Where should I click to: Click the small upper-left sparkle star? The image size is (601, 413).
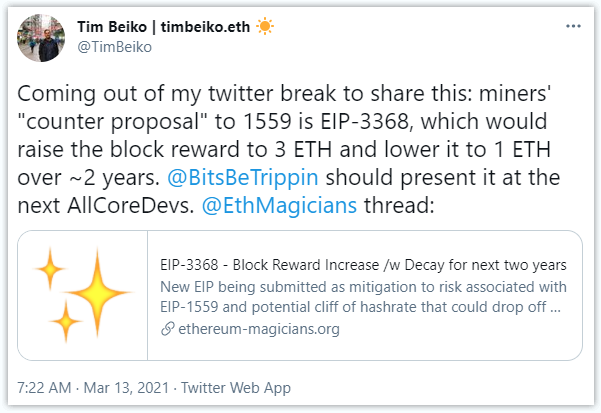click(x=50, y=269)
